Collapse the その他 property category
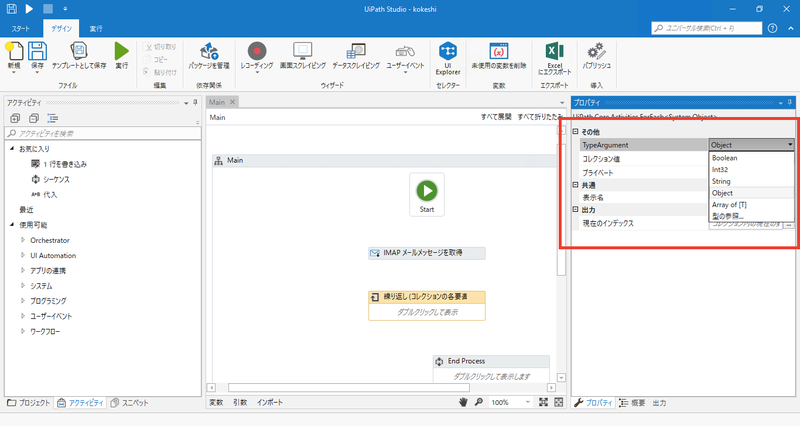This screenshot has width=800, height=426. click(576, 132)
